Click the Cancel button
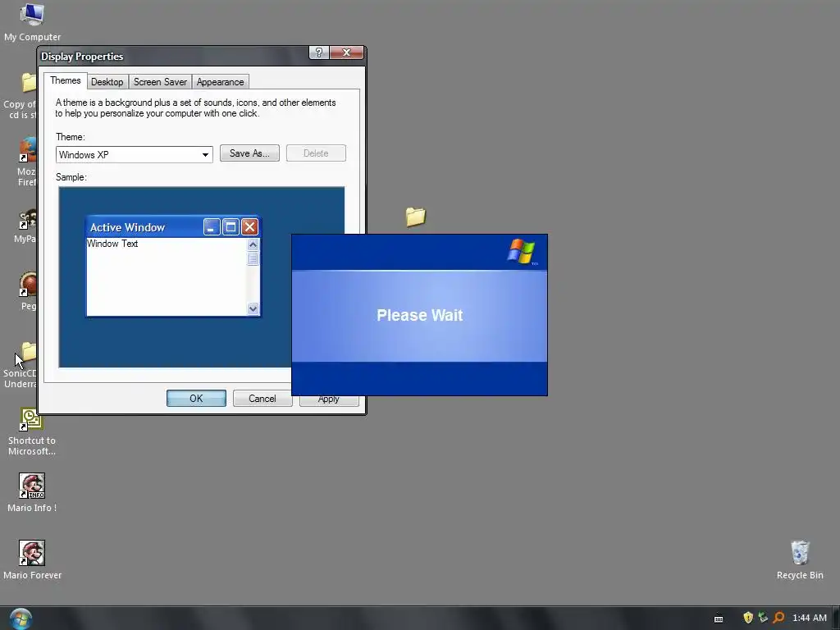The image size is (840, 630). (262, 399)
